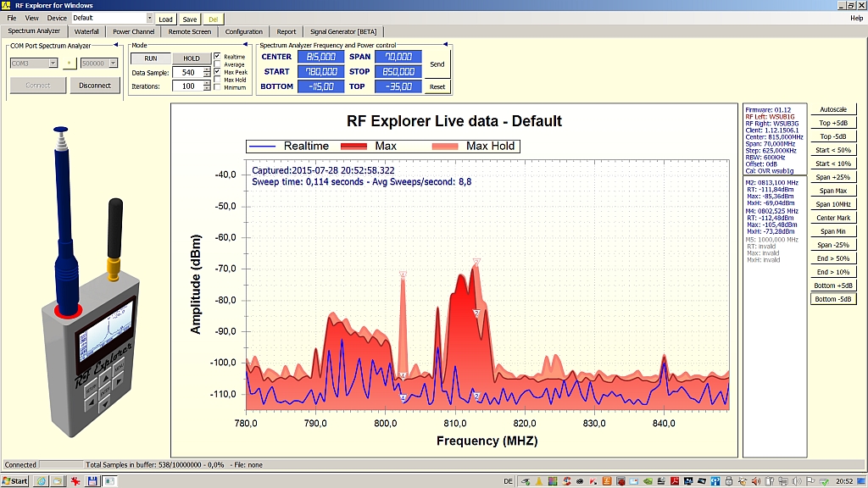
Task: Switch to the Report tab
Action: coord(287,31)
